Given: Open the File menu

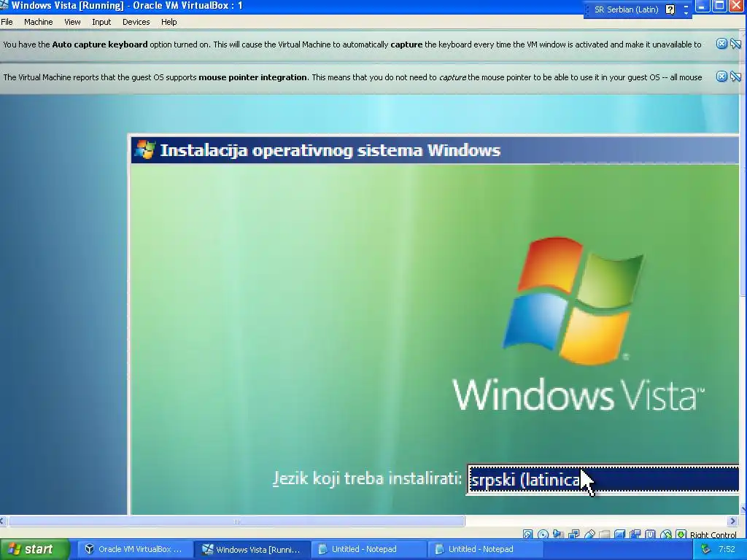Looking at the screenshot, I should point(7,22).
